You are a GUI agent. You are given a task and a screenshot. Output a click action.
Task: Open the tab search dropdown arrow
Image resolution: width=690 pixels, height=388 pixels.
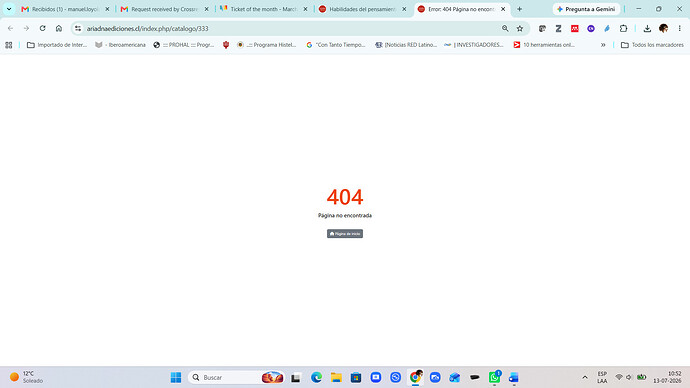pos(9,9)
